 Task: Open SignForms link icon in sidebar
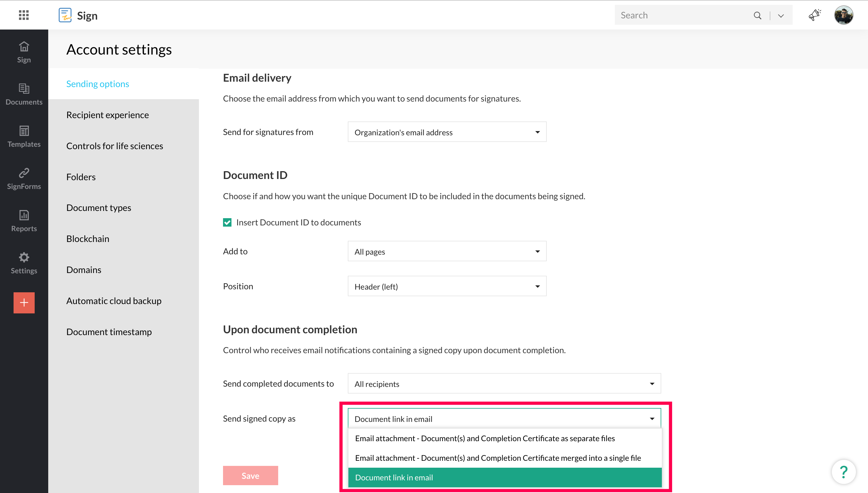tap(24, 178)
